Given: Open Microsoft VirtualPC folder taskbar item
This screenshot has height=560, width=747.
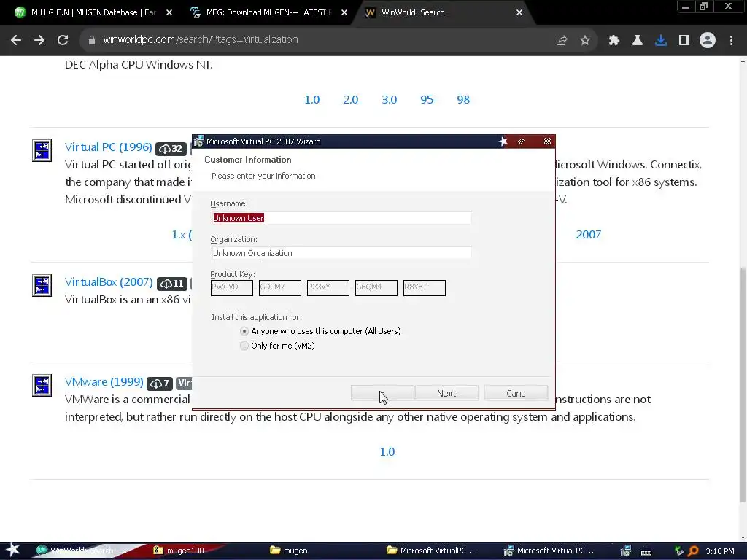Looking at the screenshot, I should click(432, 551).
